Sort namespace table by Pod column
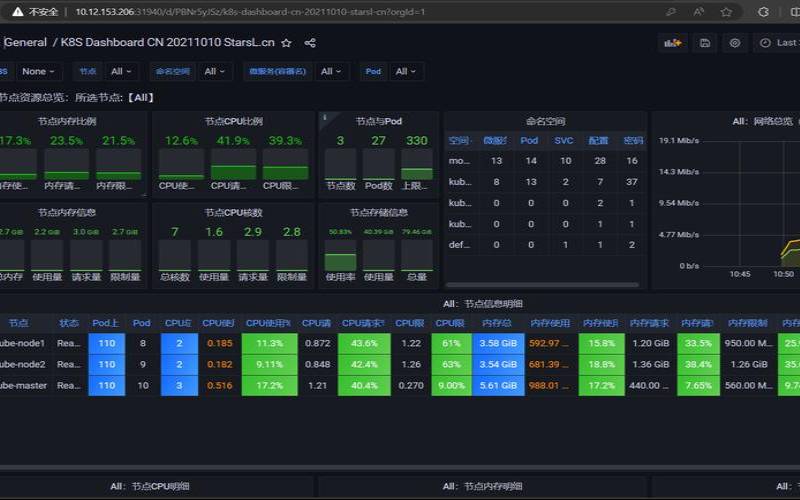This screenshot has width=800, height=500. (529, 140)
